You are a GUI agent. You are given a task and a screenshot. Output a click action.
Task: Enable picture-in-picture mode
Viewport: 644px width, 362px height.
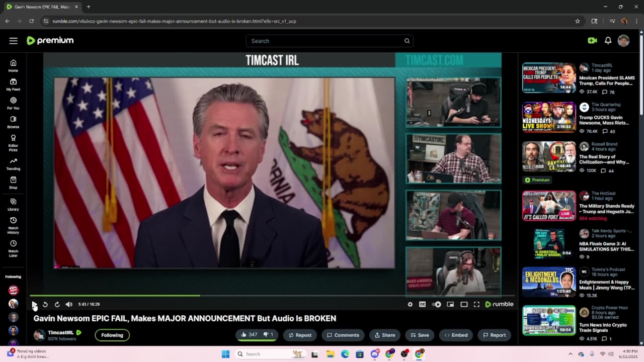point(450,304)
